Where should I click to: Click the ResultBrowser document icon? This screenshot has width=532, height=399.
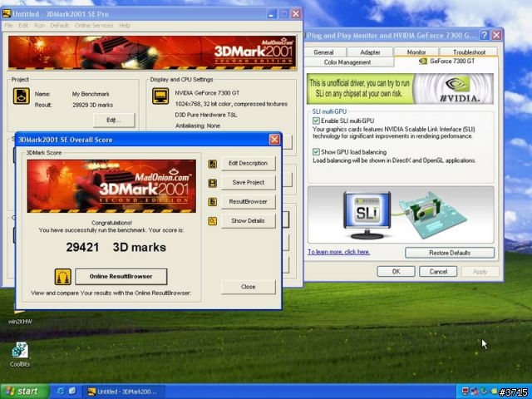click(213, 202)
